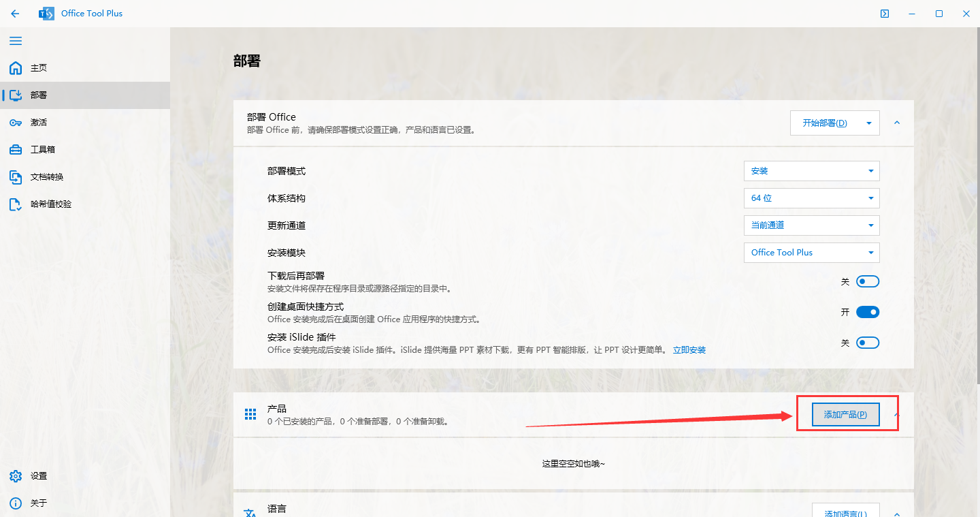The width and height of the screenshot is (980, 517).
Task: Click the 立即安装 link for iSlide
Action: 689,349
